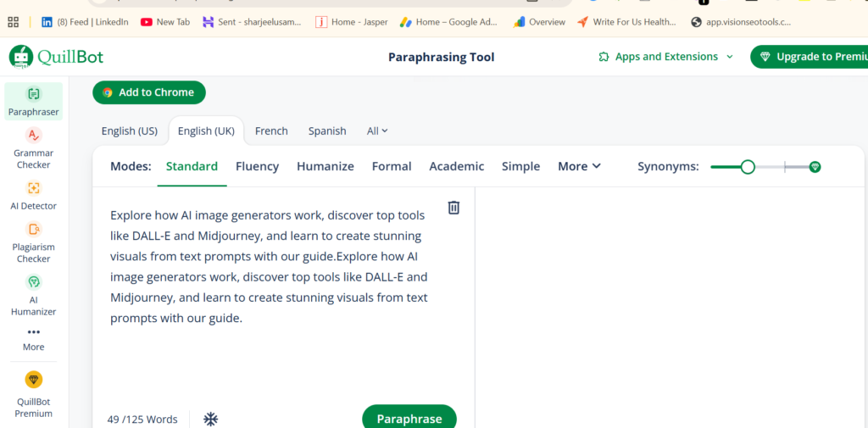This screenshot has width=868, height=428.
Task: Expand Apps and Extensions menu
Action: [665, 57]
